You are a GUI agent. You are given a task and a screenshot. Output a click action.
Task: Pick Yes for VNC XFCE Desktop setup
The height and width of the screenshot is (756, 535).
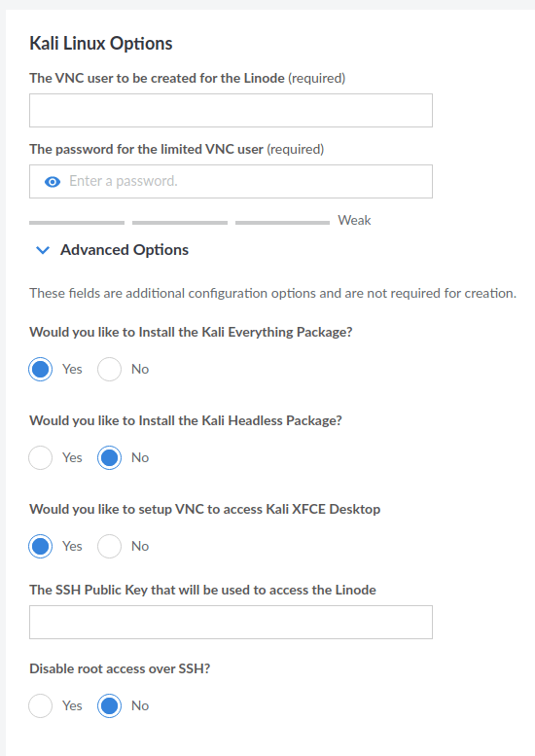click(41, 546)
